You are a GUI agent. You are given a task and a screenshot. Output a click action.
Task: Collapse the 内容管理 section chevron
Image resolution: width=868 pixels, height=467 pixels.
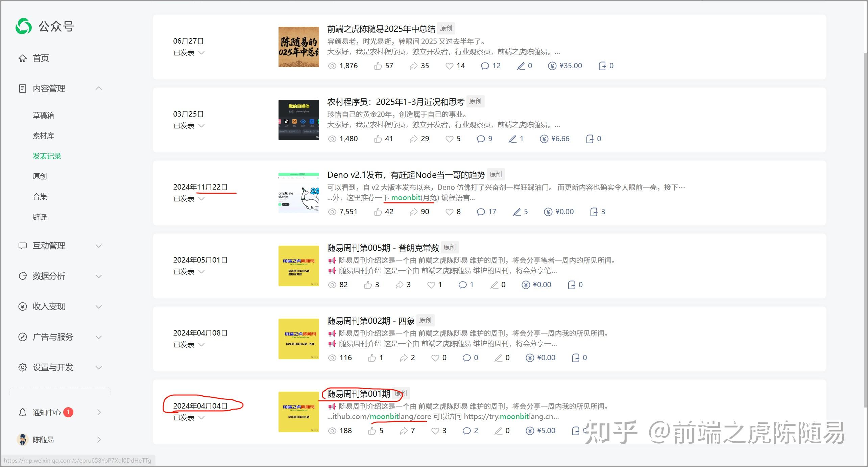point(98,88)
